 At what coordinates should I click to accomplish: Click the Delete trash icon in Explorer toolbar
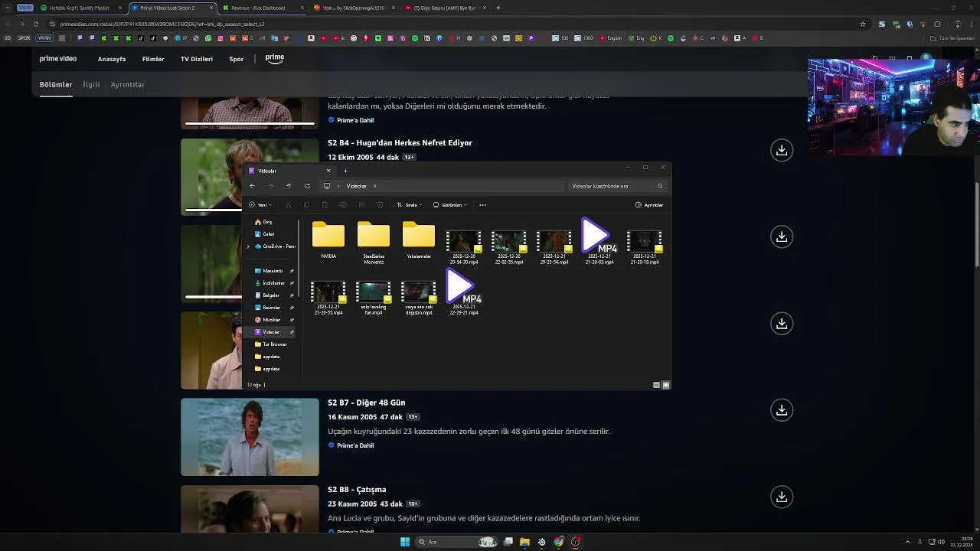(x=380, y=205)
